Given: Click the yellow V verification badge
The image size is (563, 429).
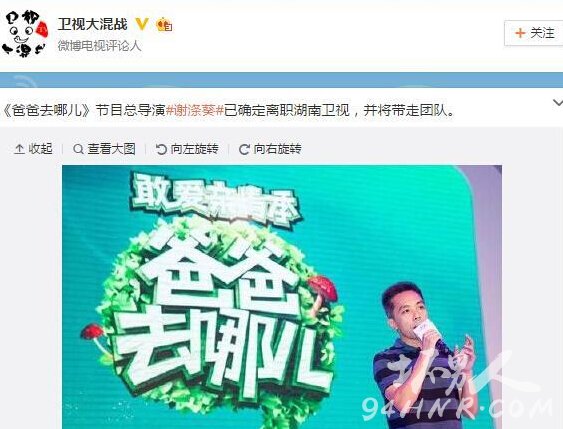Looking at the screenshot, I should click(142, 24).
